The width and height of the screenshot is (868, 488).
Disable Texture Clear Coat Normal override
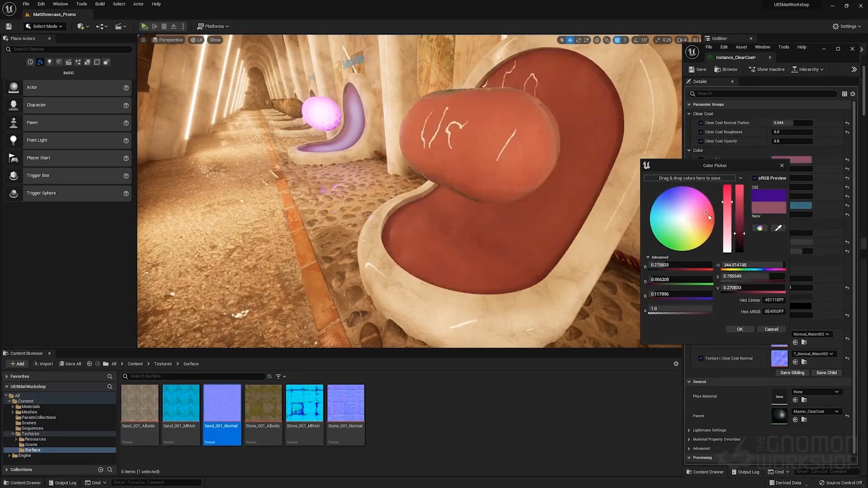pyautogui.click(x=701, y=358)
